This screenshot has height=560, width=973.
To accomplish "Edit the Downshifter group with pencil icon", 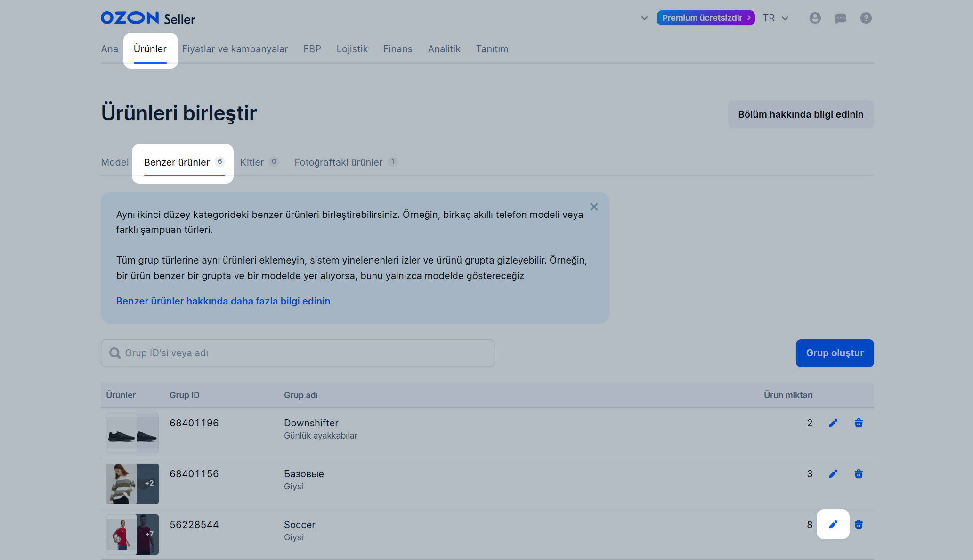I will pyautogui.click(x=833, y=423).
